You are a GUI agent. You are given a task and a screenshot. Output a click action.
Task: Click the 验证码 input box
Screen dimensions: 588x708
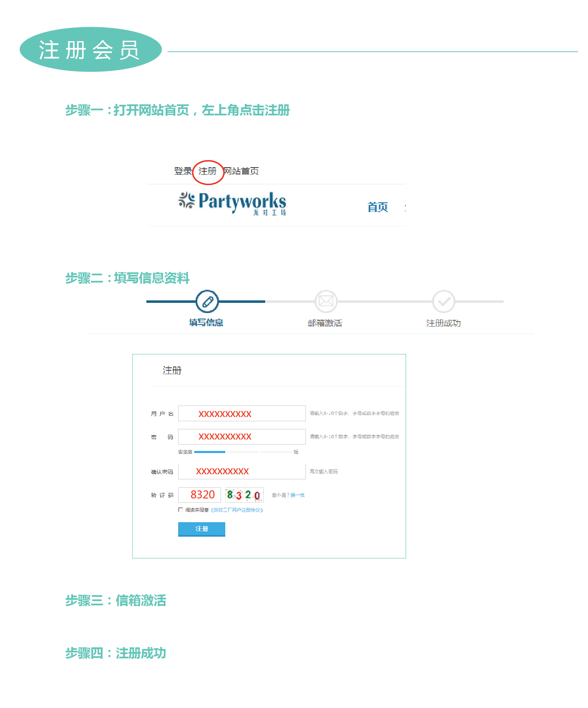(199, 495)
